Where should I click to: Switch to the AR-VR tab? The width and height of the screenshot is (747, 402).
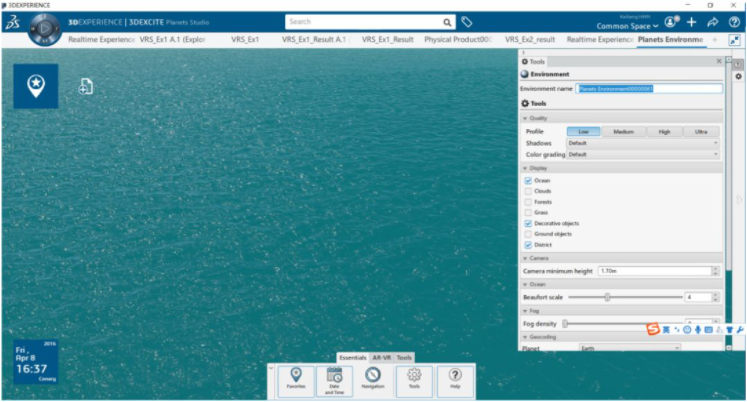pyautogui.click(x=381, y=357)
